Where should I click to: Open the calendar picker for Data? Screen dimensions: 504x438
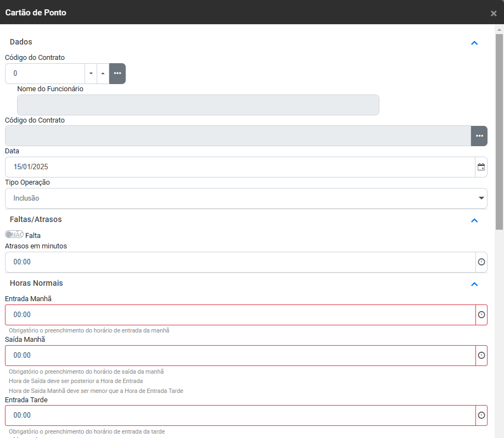click(481, 167)
